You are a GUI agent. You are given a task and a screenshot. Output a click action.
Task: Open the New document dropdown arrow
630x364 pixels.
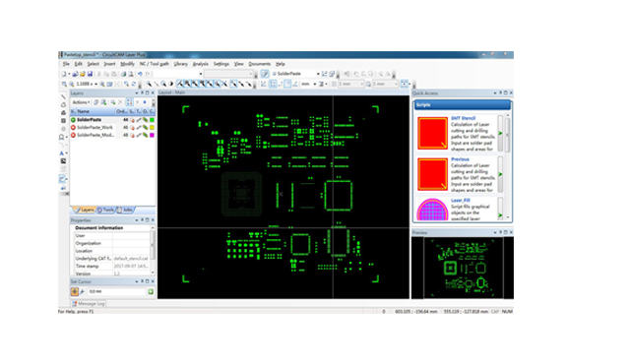click(69, 74)
